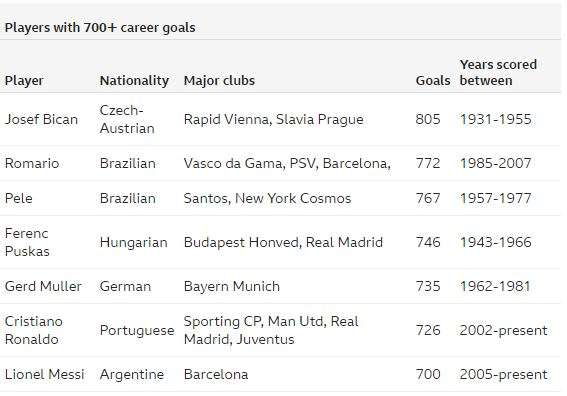Click the Players with 700+ career goals title
Image resolution: width=567 pixels, height=396 pixels.
click(x=100, y=27)
